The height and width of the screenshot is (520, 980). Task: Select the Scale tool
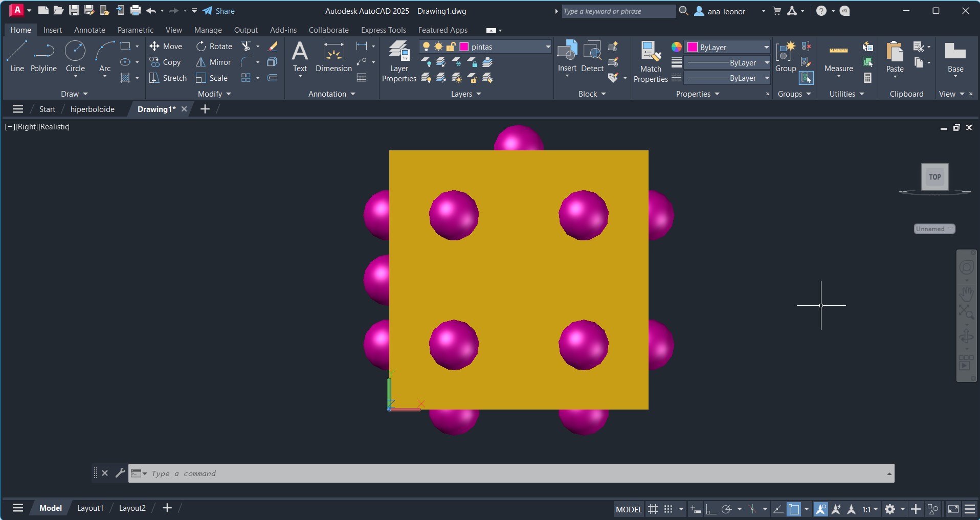pos(212,78)
